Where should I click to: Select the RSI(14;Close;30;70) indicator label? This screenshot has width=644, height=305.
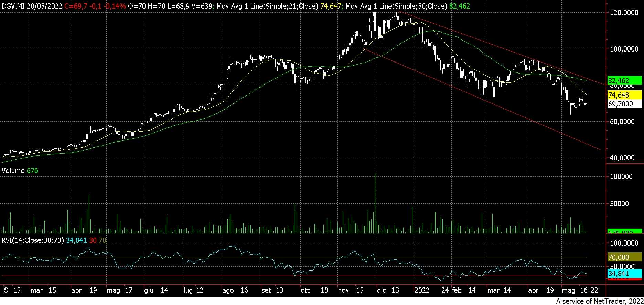point(33,240)
